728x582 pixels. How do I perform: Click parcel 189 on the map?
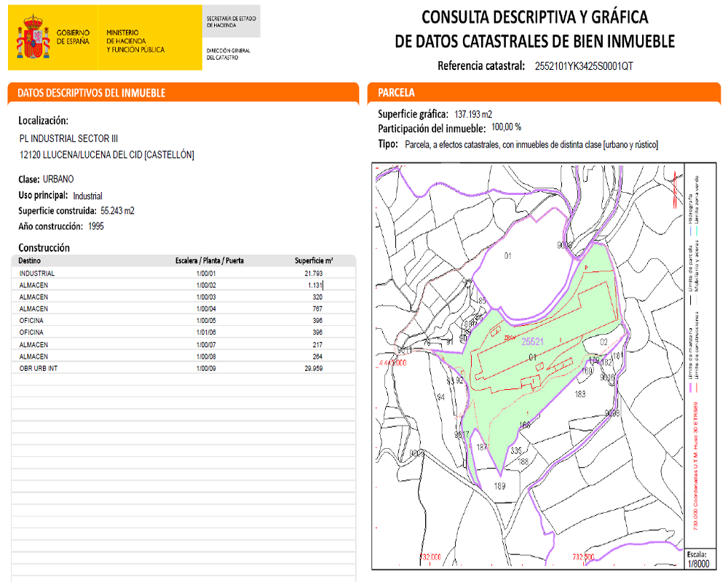point(499,486)
